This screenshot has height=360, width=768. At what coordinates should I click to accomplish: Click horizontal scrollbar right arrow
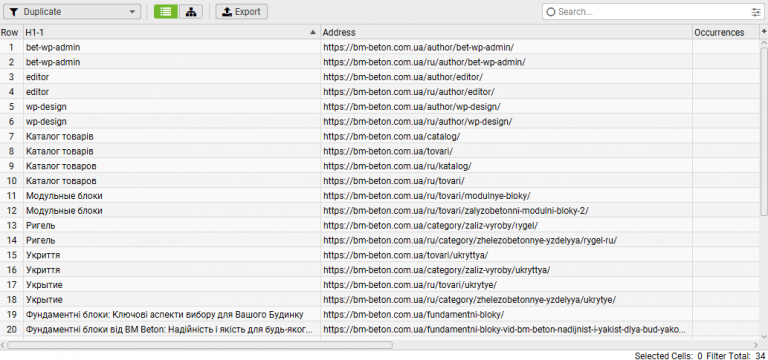(756, 345)
